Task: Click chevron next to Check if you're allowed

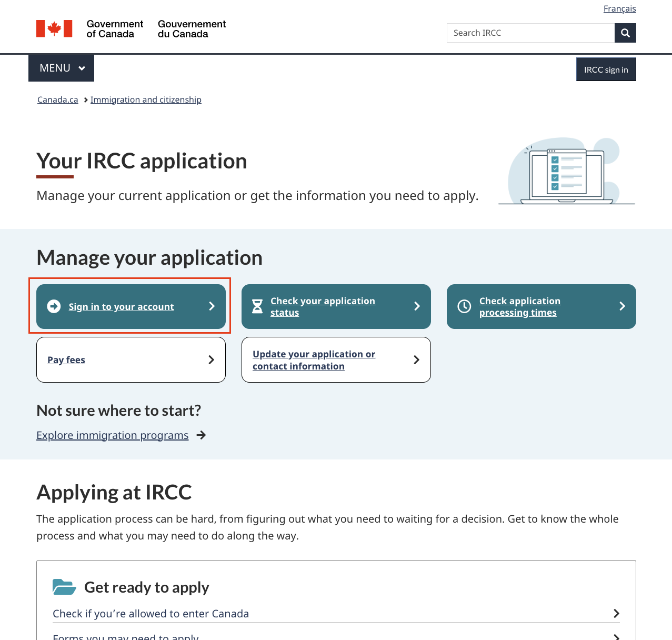Action: pos(616,614)
